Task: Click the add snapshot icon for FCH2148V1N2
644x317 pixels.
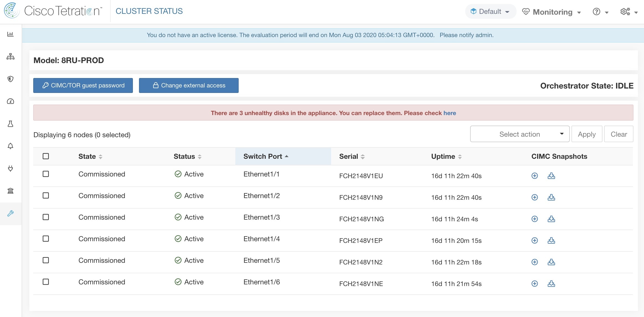Action: pos(535,261)
